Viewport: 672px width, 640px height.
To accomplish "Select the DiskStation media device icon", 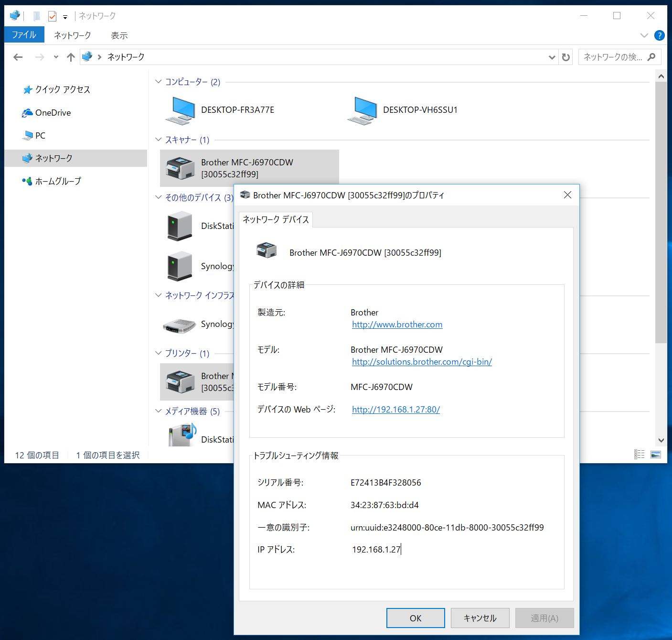I will click(x=182, y=435).
